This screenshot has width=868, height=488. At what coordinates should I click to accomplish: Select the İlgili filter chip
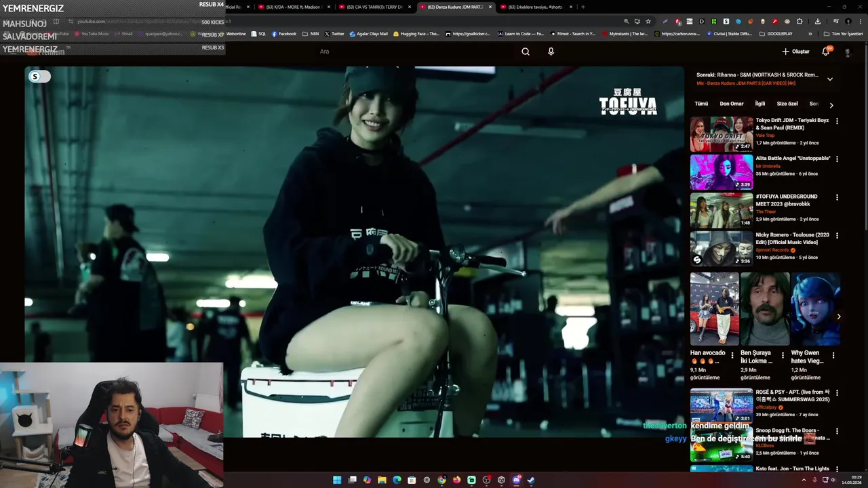pos(760,104)
